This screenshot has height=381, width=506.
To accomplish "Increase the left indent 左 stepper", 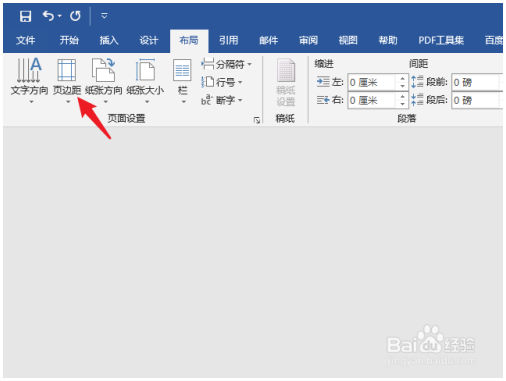I will tap(402, 79).
